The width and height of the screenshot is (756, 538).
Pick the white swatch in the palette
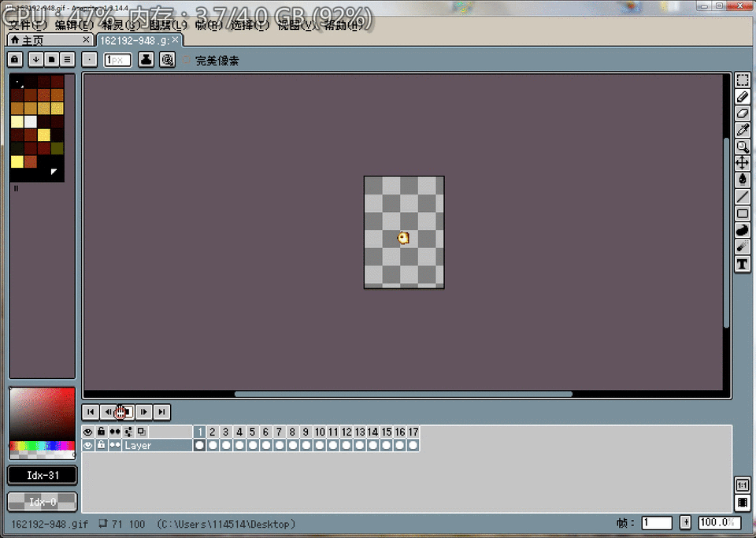pos(31,121)
